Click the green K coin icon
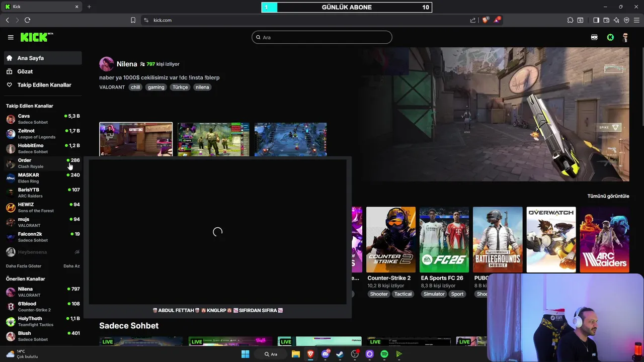 [x=610, y=37]
